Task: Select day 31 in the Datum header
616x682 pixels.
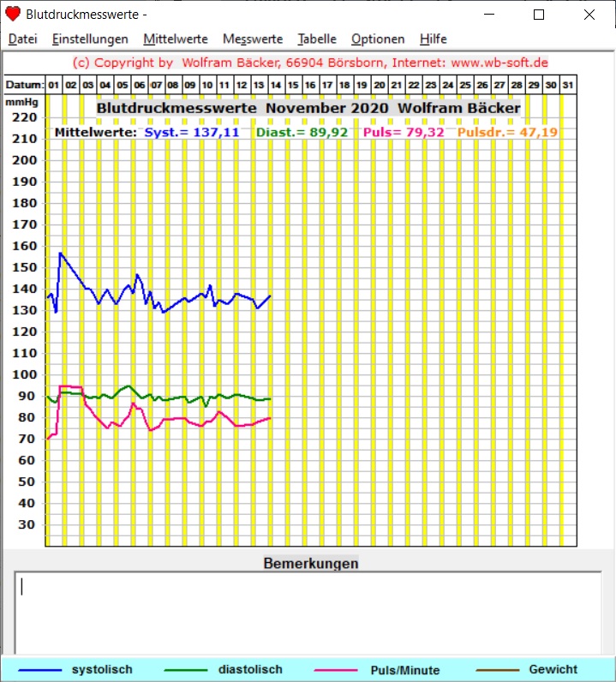Action: click(567, 86)
